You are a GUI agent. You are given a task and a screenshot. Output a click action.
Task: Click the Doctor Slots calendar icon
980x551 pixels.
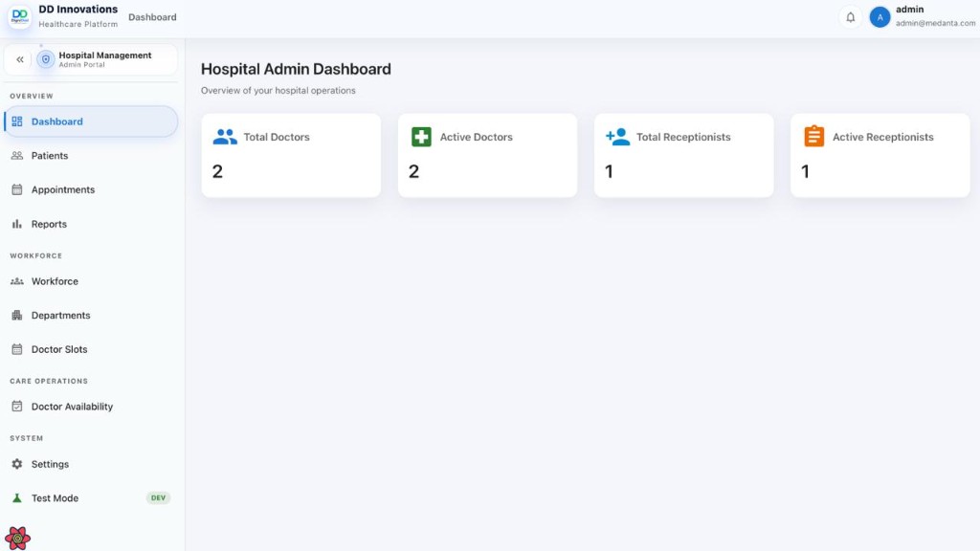pyautogui.click(x=17, y=349)
